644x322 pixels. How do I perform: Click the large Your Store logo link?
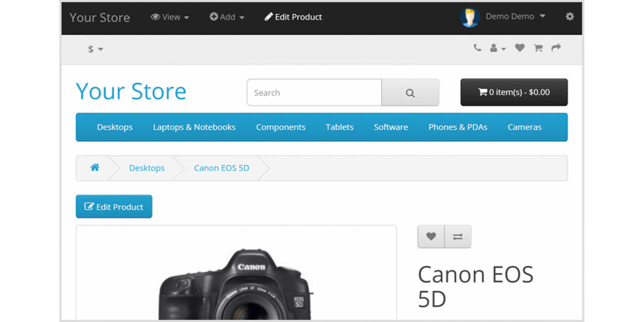tap(131, 91)
